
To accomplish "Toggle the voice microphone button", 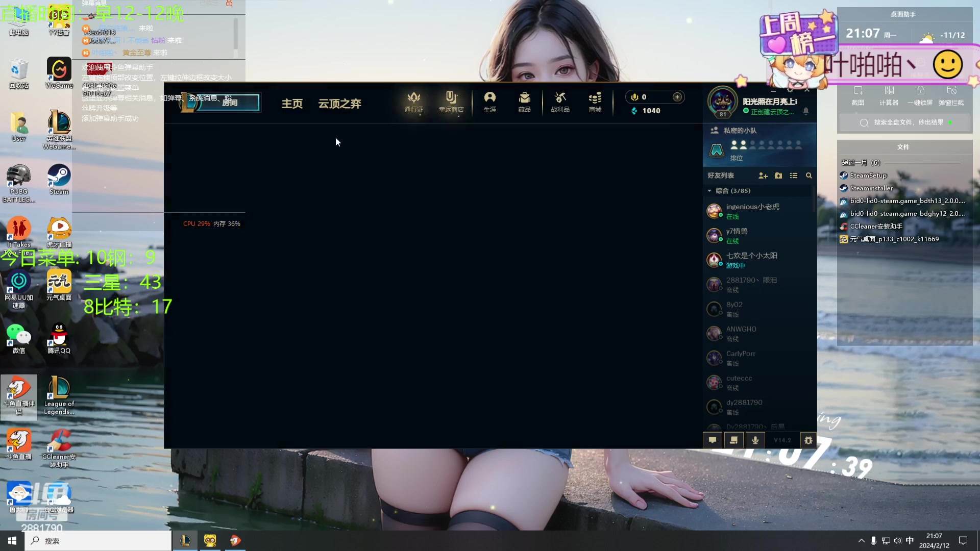I will [x=755, y=440].
